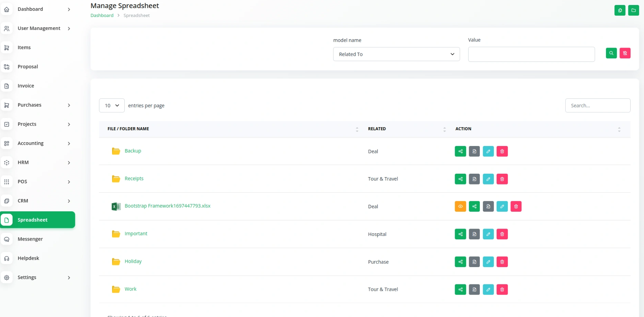Delete the Holiday folder
The height and width of the screenshot is (317, 644).
click(x=502, y=262)
